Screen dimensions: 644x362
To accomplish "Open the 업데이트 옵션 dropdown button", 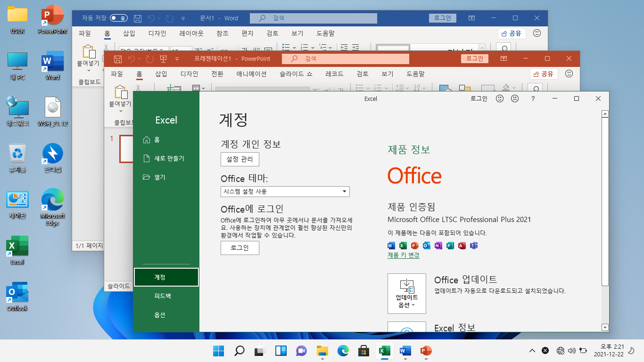I will (x=407, y=294).
